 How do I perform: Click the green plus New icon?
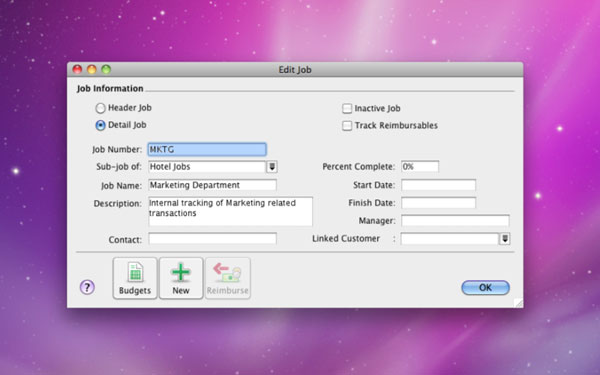pyautogui.click(x=181, y=278)
